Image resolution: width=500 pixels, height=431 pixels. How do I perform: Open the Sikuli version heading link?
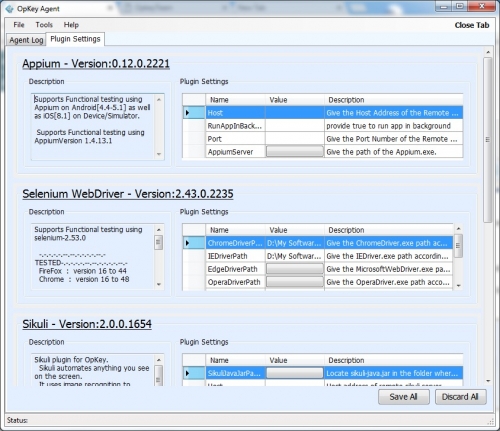point(87,324)
